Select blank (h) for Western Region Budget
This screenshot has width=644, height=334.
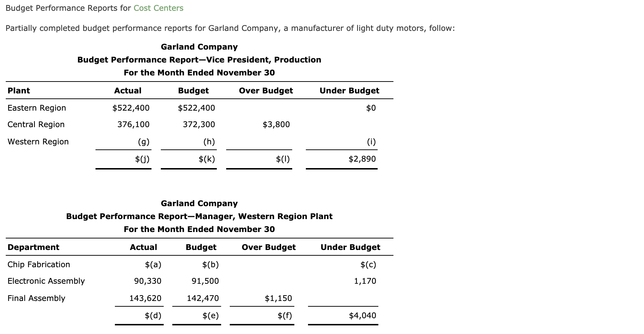(210, 142)
